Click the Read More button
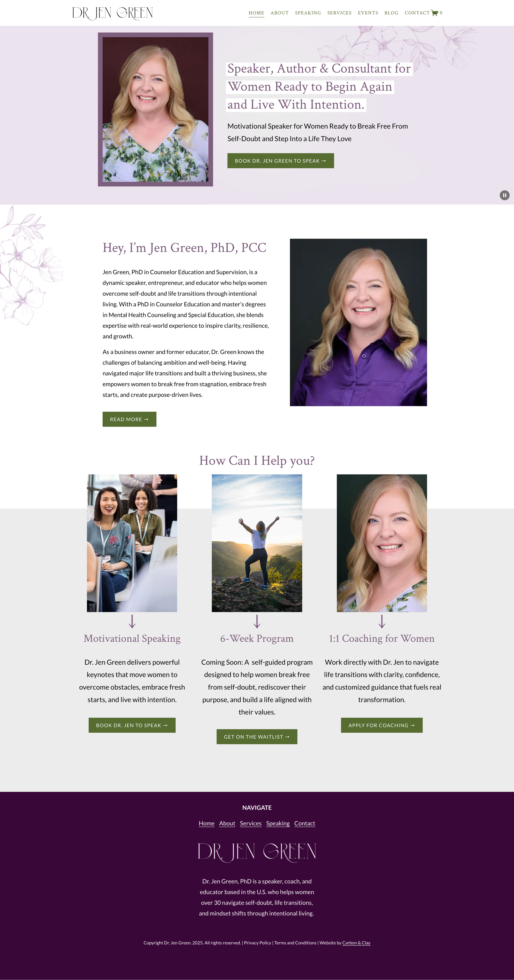The height and width of the screenshot is (980, 514). point(129,419)
